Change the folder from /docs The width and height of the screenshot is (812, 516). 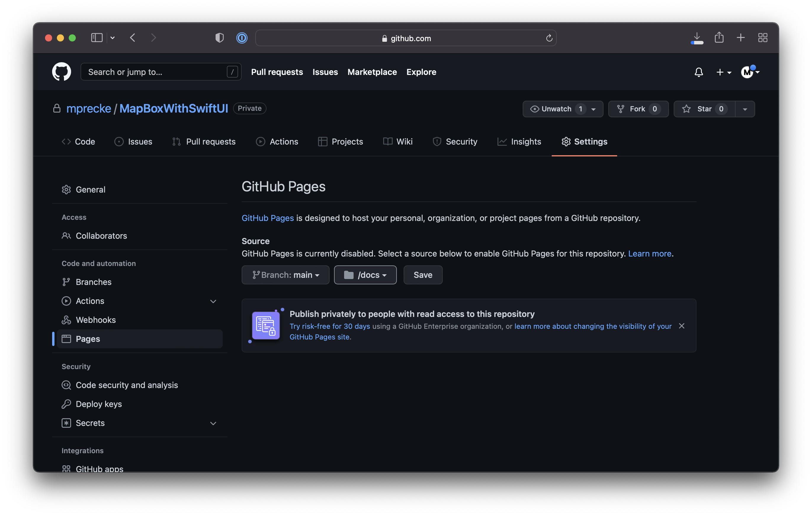[365, 275]
